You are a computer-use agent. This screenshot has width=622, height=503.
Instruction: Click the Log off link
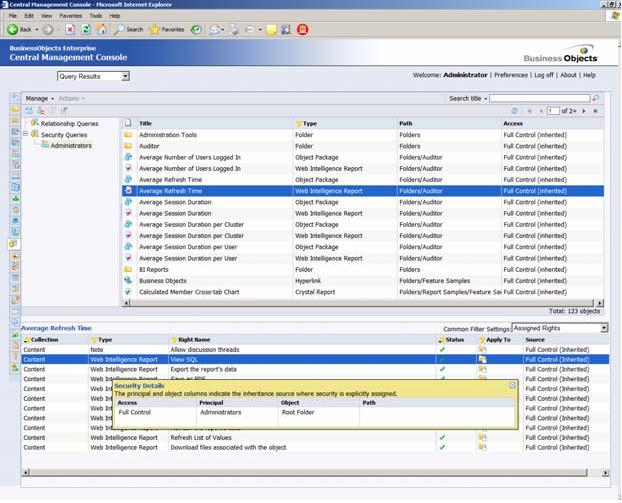point(543,75)
